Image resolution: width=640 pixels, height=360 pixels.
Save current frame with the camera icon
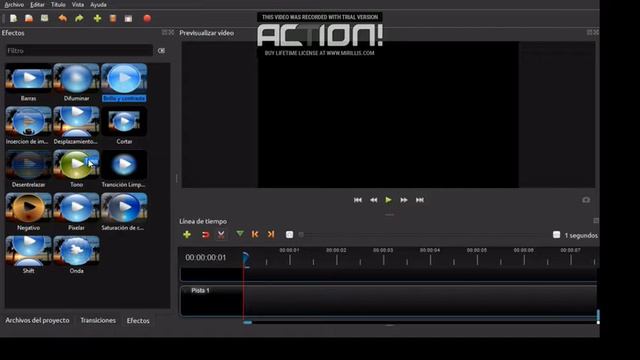586,200
